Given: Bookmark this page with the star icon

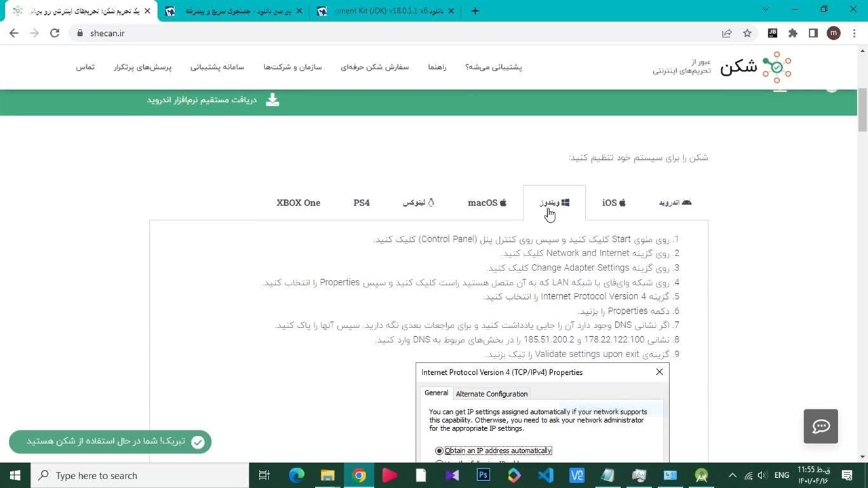Looking at the screenshot, I should click(x=747, y=33).
